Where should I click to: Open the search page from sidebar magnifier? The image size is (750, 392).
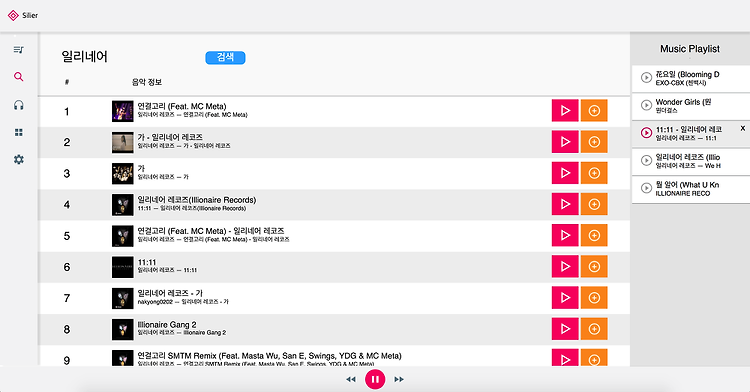[x=19, y=76]
